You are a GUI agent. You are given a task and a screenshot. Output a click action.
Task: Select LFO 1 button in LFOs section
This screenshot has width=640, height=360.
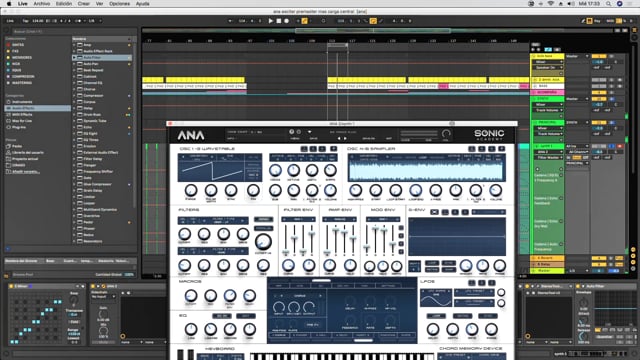472,282
